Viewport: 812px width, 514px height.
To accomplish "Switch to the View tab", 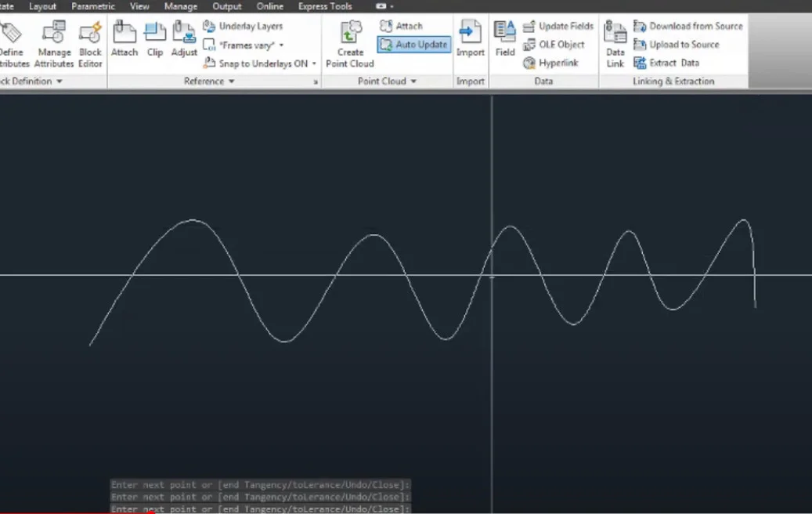I will (139, 6).
